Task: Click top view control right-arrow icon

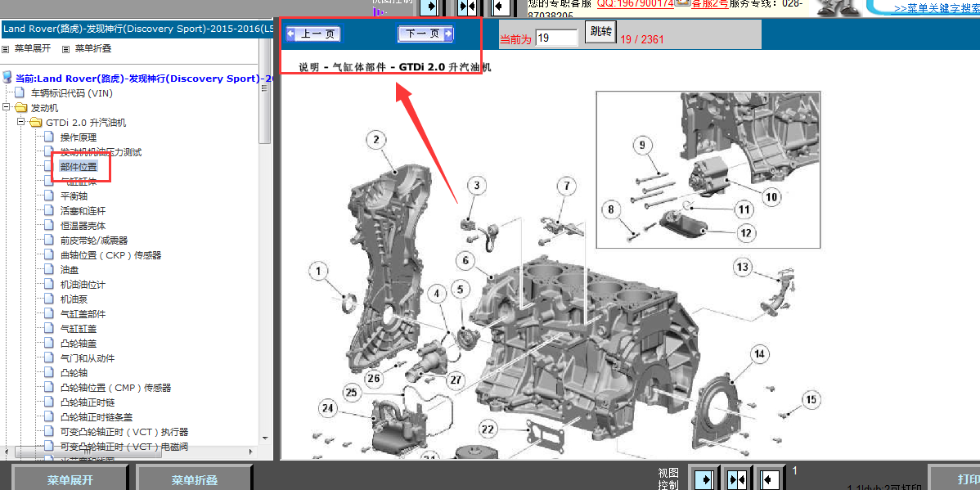Action: [430, 7]
